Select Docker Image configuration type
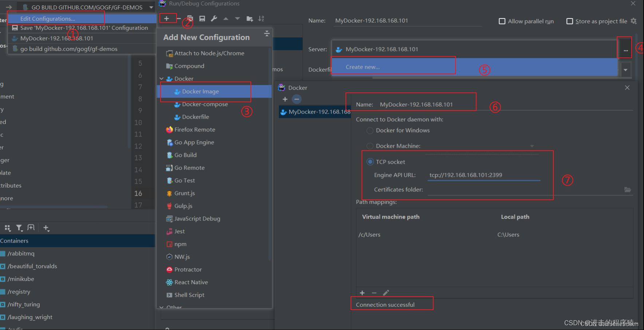The width and height of the screenshot is (644, 330). point(215,91)
